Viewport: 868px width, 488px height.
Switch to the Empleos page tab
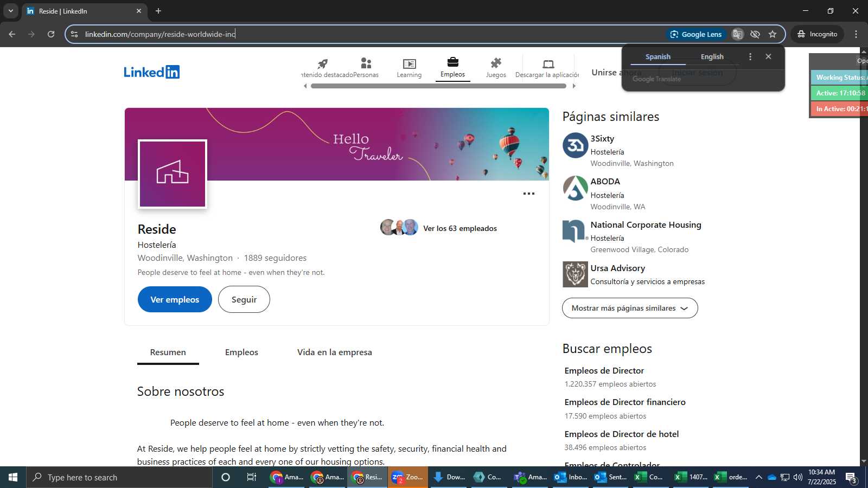(241, 352)
